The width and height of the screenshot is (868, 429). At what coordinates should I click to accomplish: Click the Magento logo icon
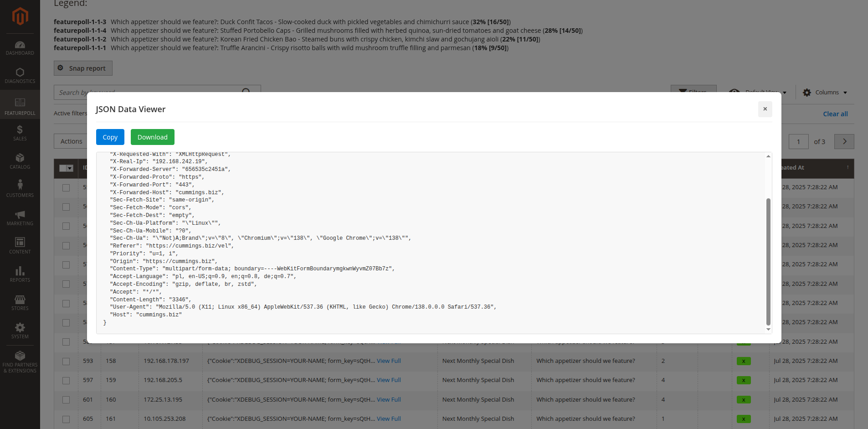pyautogui.click(x=20, y=16)
